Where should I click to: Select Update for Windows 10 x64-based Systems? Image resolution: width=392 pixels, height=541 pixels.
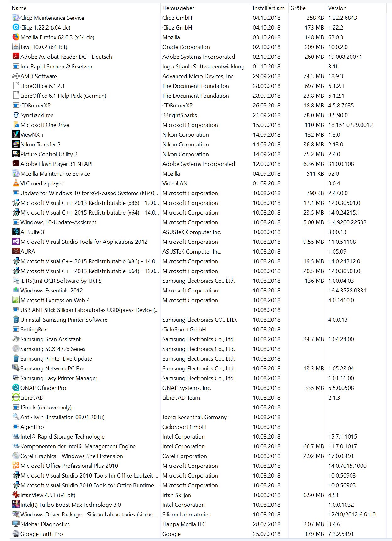pyautogui.click(x=89, y=193)
